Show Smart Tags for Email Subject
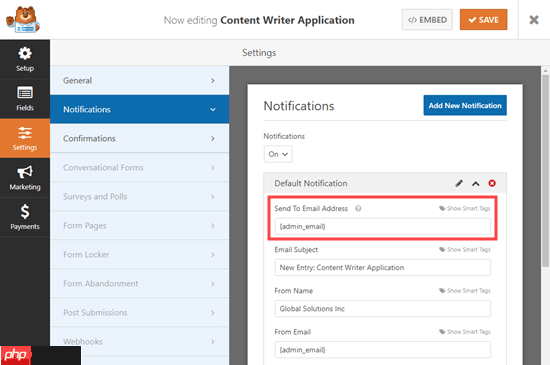This screenshot has height=365, width=550. [465, 250]
